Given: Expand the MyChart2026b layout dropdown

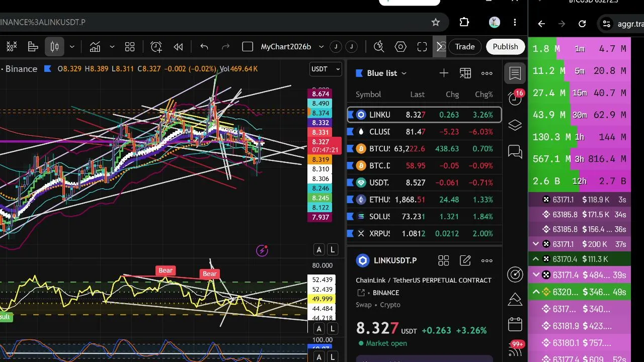Looking at the screenshot, I should (x=321, y=47).
